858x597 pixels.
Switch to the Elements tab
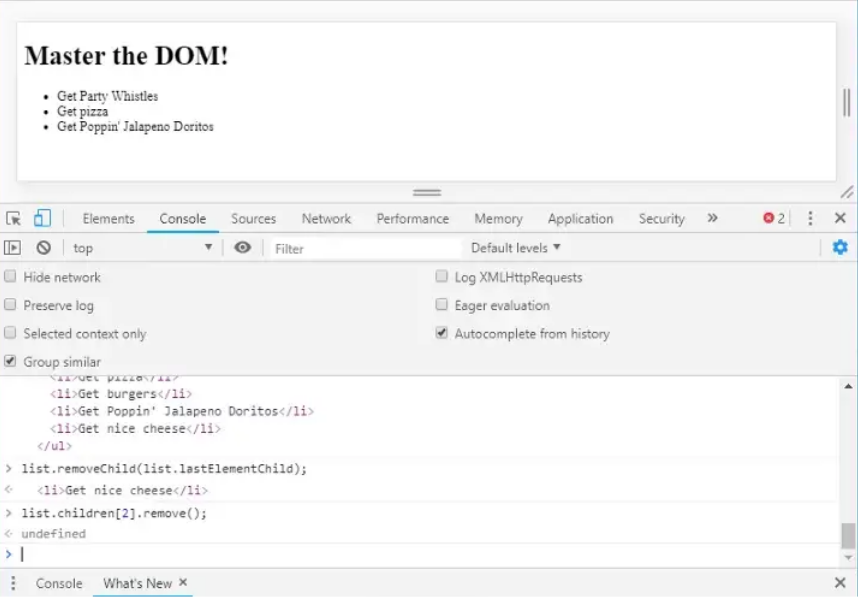tap(108, 219)
